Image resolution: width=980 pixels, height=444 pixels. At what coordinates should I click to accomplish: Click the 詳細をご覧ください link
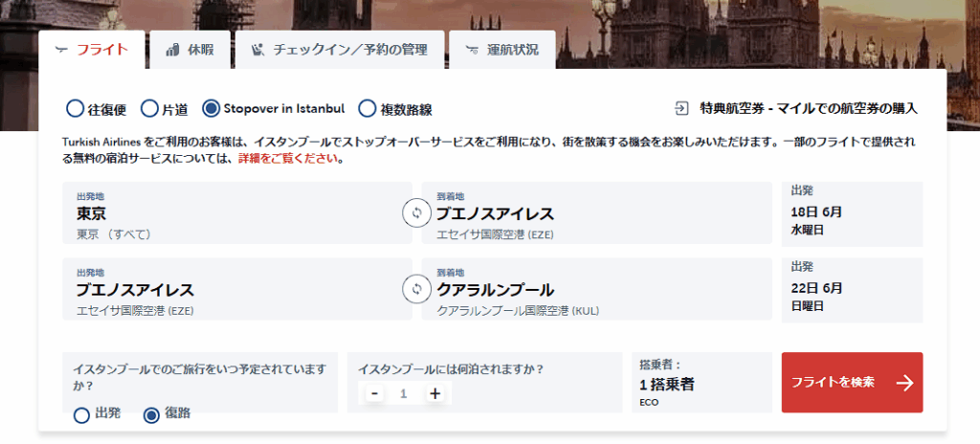pyautogui.click(x=291, y=159)
